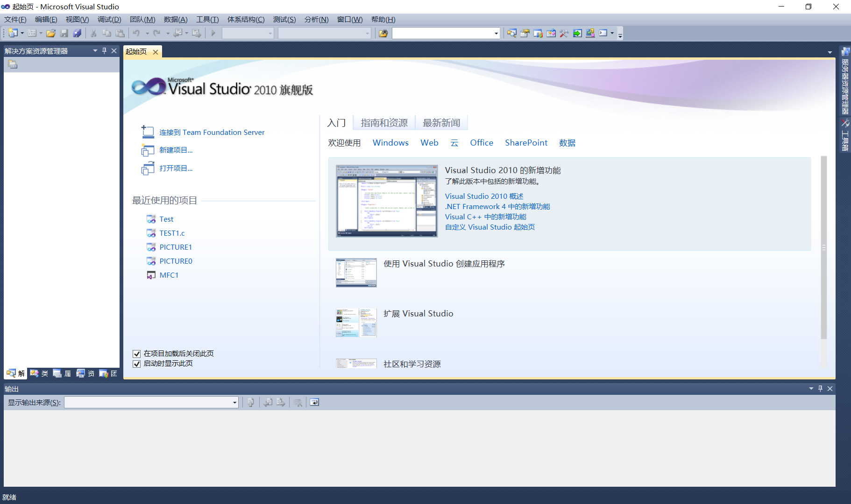Click the 新建项目 link
The height and width of the screenshot is (504, 851).
click(176, 150)
